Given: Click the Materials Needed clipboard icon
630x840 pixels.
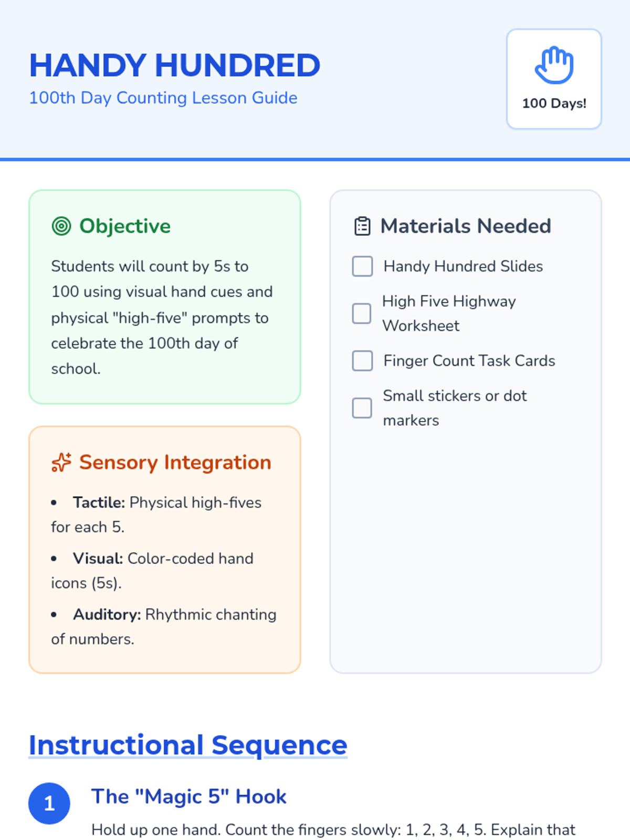Looking at the screenshot, I should click(362, 226).
